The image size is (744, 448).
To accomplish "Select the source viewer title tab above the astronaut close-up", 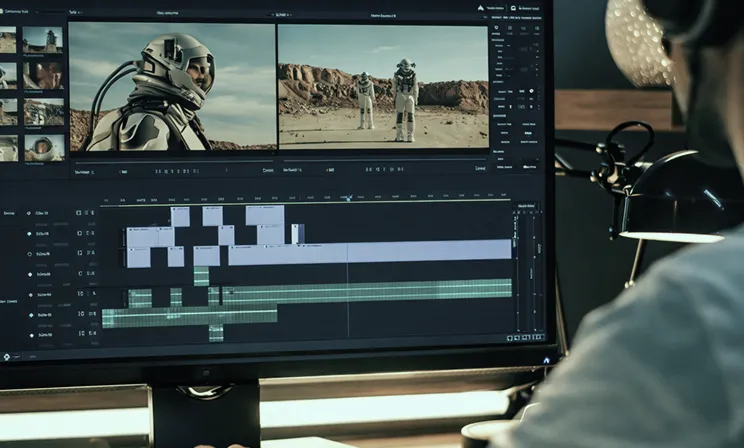I will [172, 14].
